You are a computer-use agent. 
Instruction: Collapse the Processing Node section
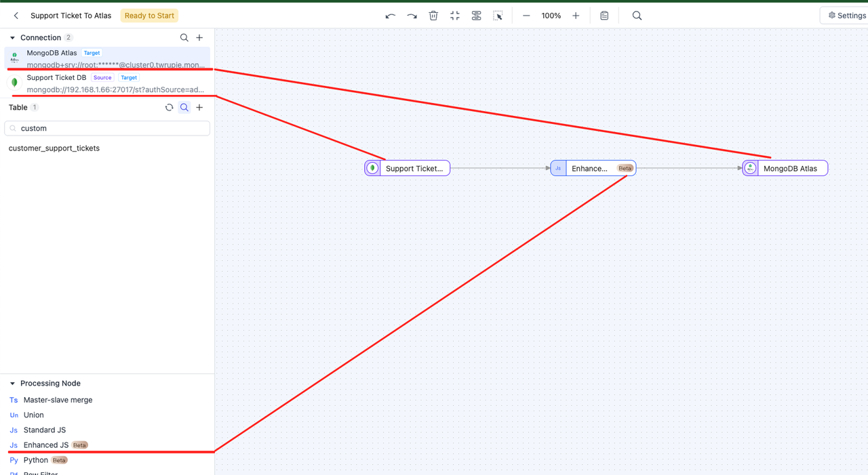(12, 384)
